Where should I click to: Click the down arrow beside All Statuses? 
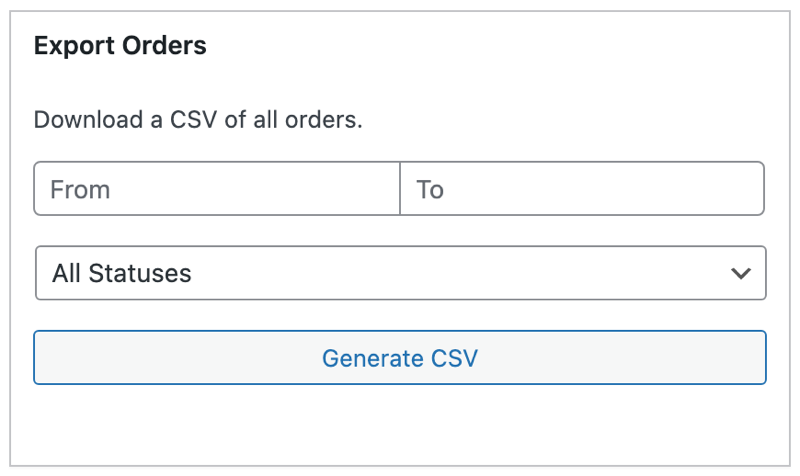(741, 273)
